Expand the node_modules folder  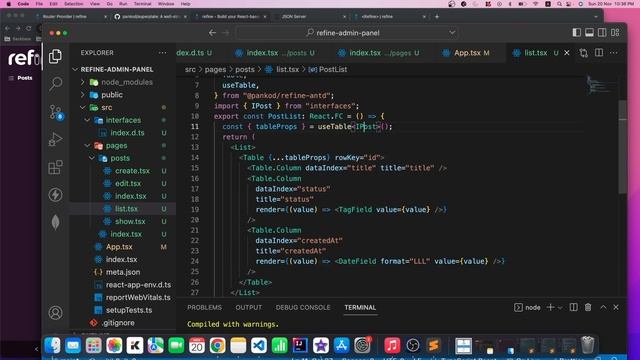click(x=82, y=82)
